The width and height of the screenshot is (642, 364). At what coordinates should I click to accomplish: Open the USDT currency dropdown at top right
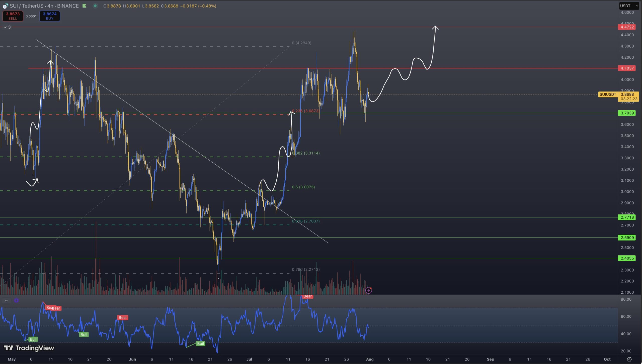[629, 6]
